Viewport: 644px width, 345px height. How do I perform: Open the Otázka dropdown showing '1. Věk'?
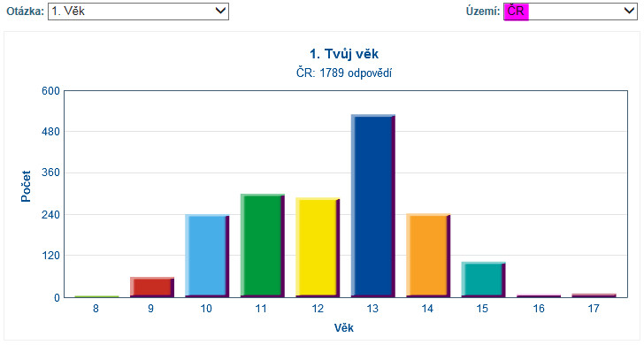[138, 11]
